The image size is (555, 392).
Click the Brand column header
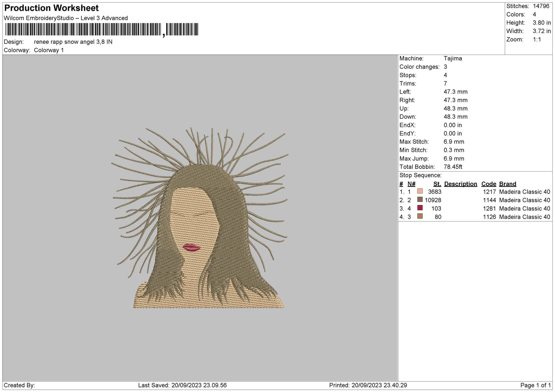(x=508, y=184)
